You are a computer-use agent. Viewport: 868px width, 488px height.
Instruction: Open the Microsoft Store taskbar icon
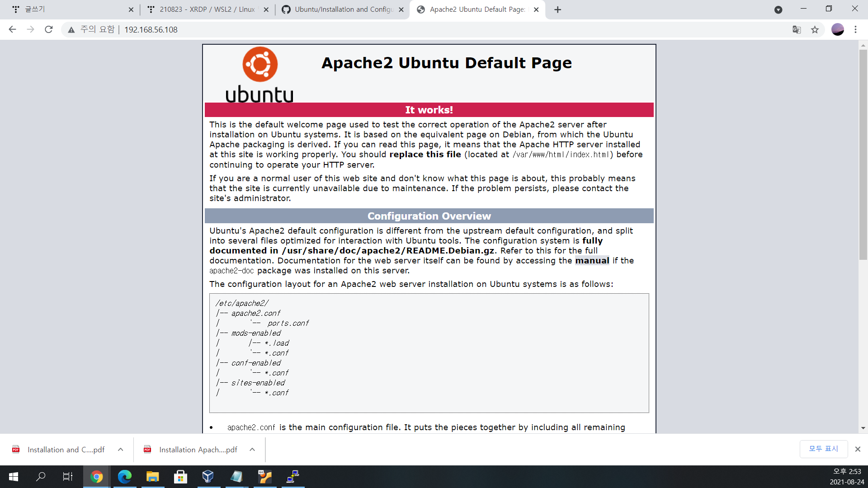(x=180, y=476)
